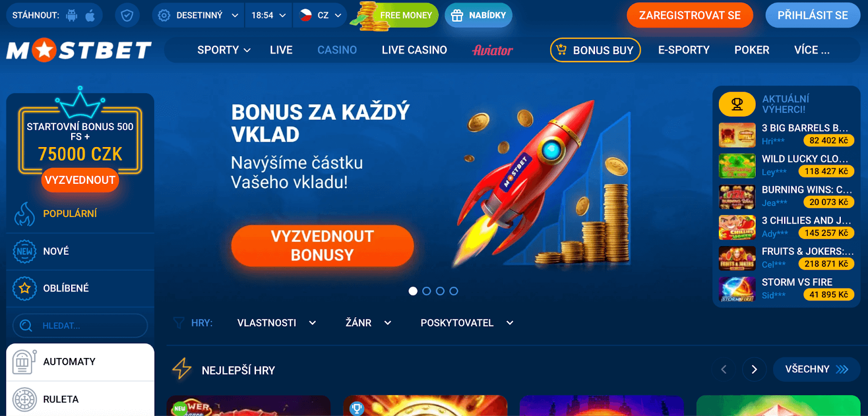Show next games with right arrow
This screenshot has width=868, height=416.
point(754,369)
